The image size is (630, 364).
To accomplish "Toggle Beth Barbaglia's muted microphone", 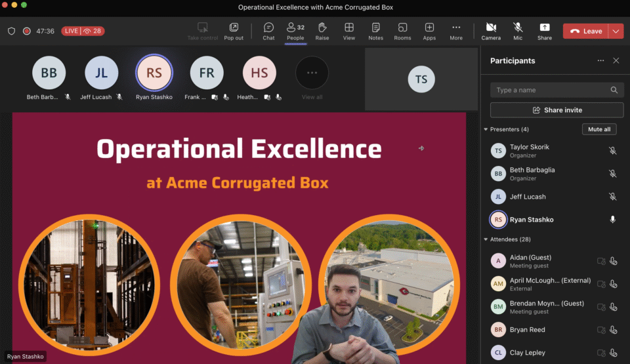I will (x=612, y=174).
